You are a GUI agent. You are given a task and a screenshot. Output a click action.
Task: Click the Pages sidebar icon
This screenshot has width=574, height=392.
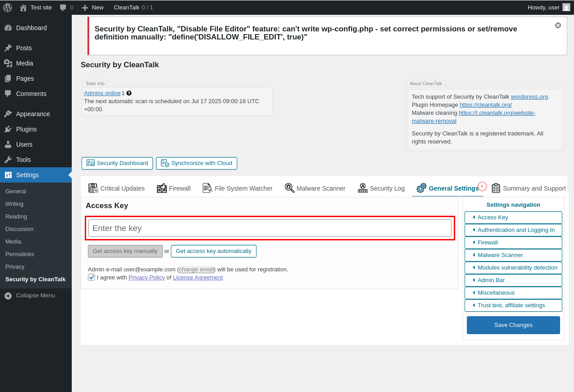(8, 78)
